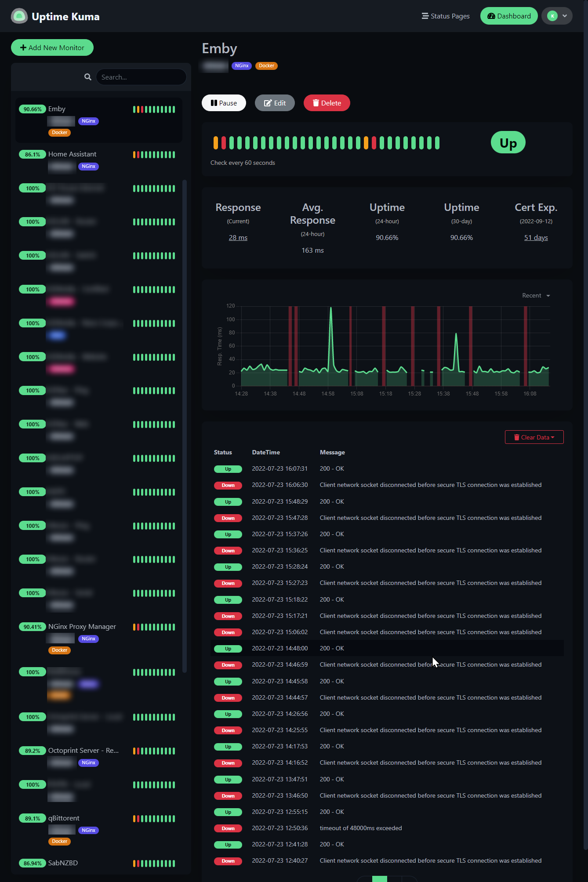Click the 16:08 label on chart axis

tap(530, 394)
